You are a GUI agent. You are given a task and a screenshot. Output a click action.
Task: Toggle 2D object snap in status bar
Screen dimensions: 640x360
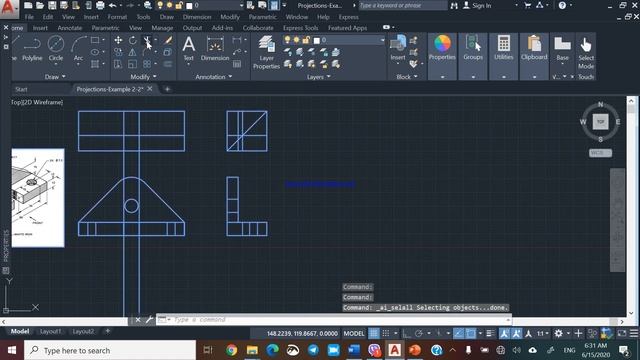[471, 333]
